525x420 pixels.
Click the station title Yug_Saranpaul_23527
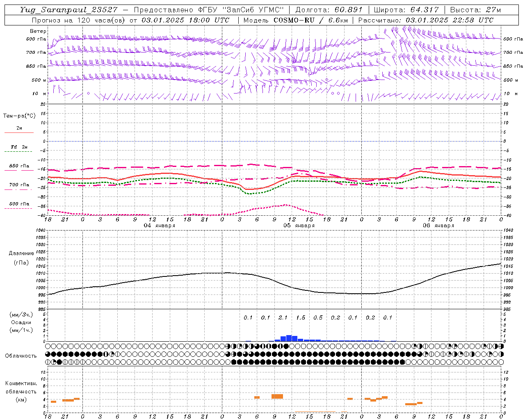click(x=69, y=10)
